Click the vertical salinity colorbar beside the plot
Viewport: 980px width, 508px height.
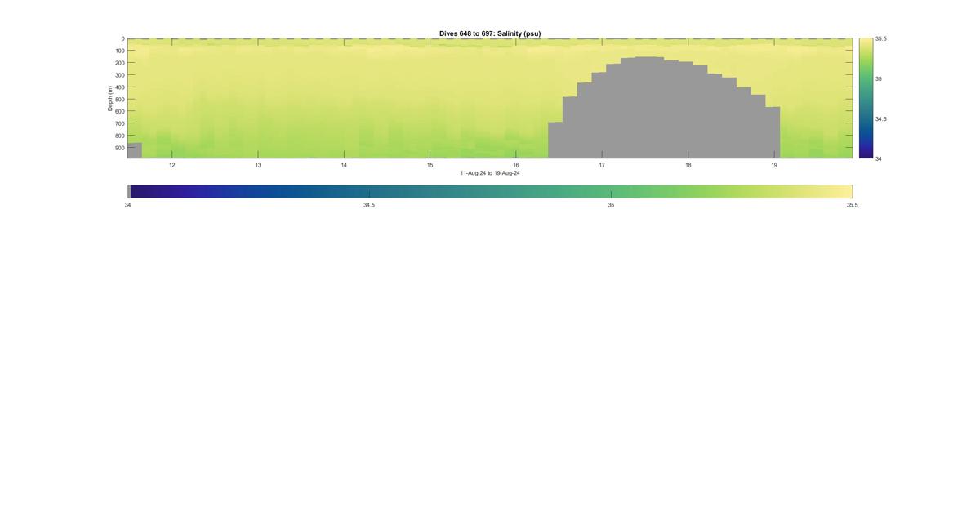tap(866, 98)
